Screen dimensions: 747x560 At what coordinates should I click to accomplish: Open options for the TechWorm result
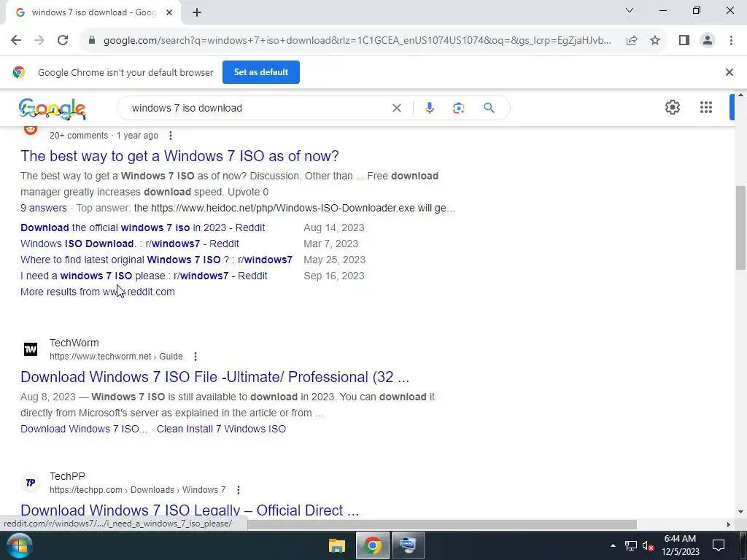[196, 357]
